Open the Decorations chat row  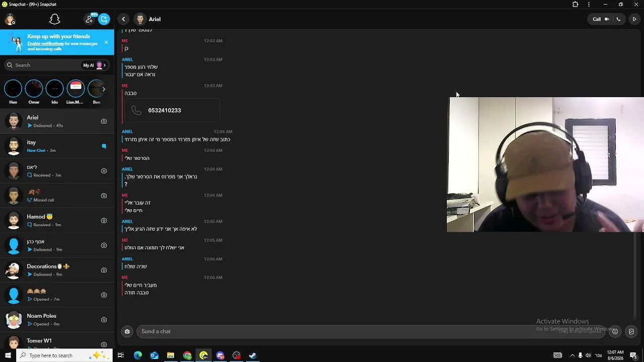[57, 270]
